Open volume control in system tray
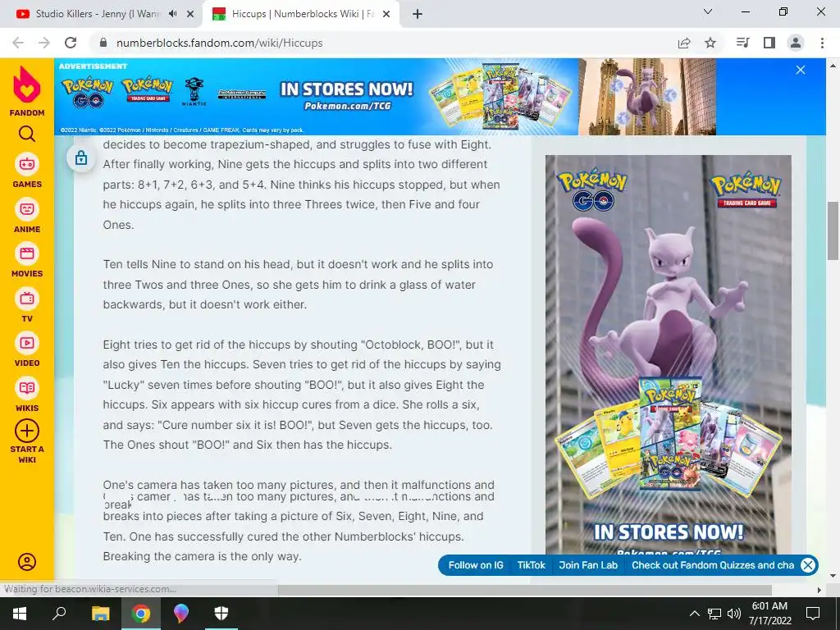Image resolution: width=840 pixels, height=630 pixels. (734, 614)
